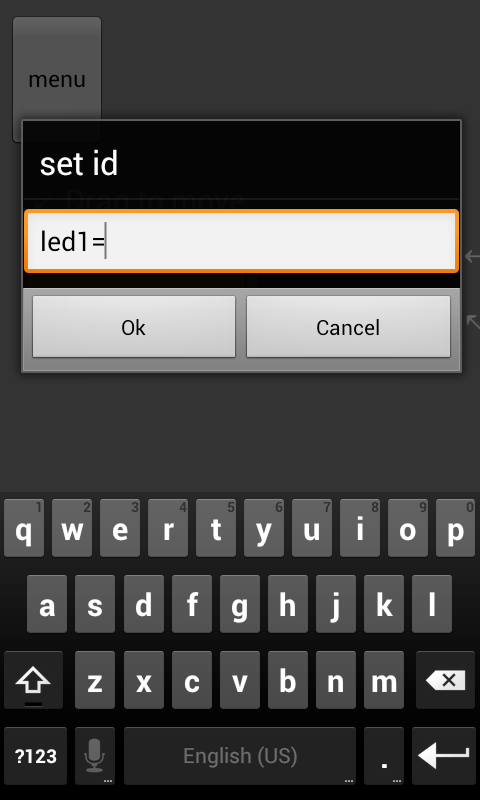Screen dimensions: 480x800
Task: Tap the period key
Action: tap(384, 756)
